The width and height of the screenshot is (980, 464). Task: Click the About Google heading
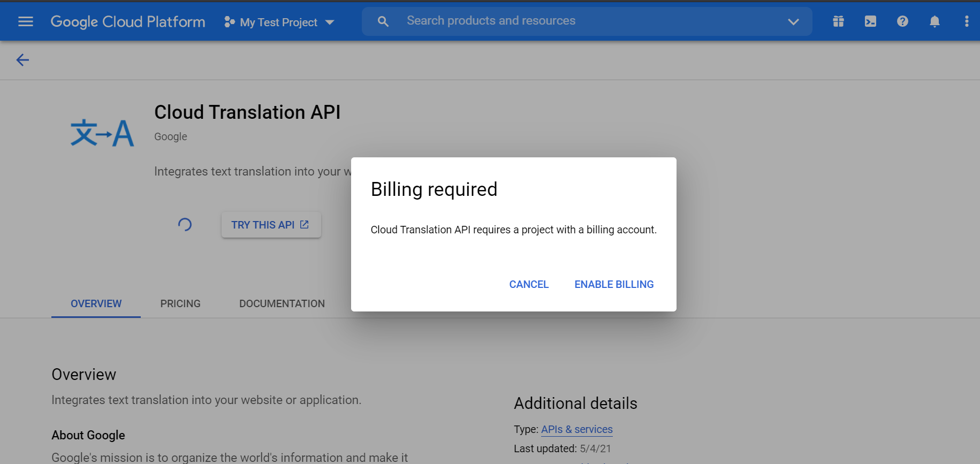88,435
